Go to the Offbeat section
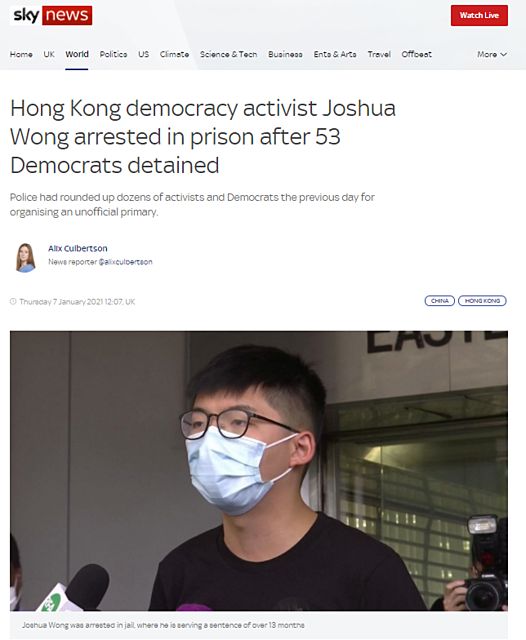Viewport: 526px width, 640px height. 416,54
